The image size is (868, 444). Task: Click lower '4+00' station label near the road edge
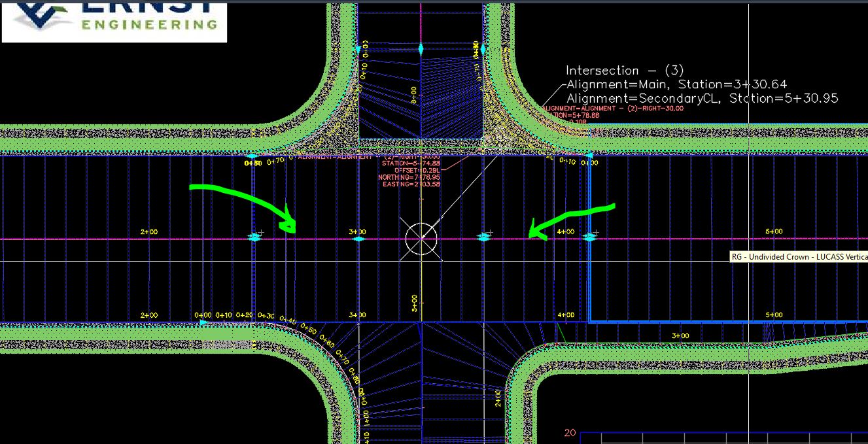[565, 315]
